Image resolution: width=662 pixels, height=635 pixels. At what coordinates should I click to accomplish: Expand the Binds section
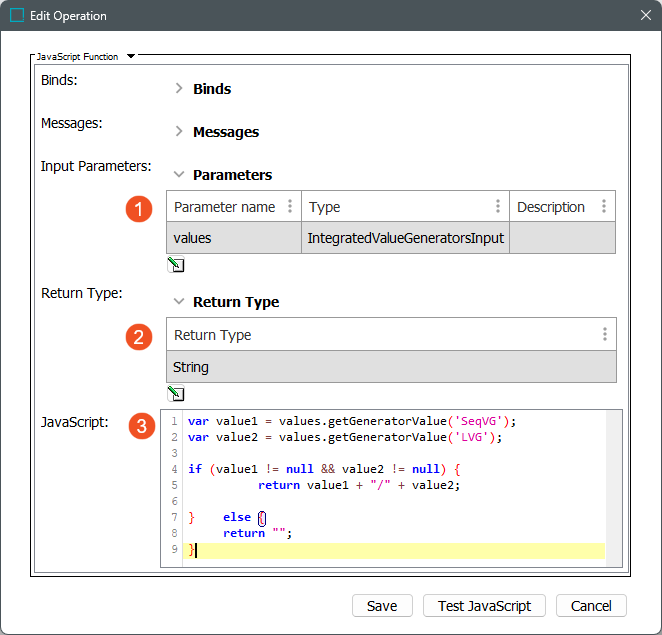coord(179,89)
